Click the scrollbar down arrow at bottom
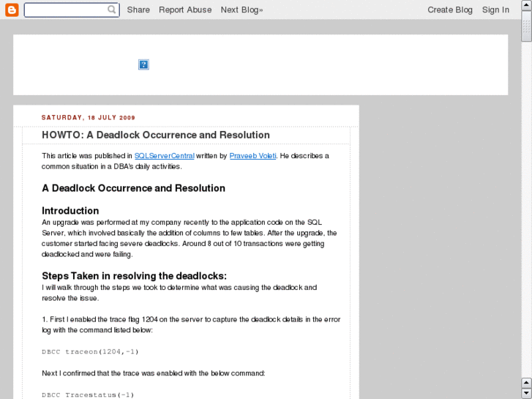 pyautogui.click(x=527, y=394)
